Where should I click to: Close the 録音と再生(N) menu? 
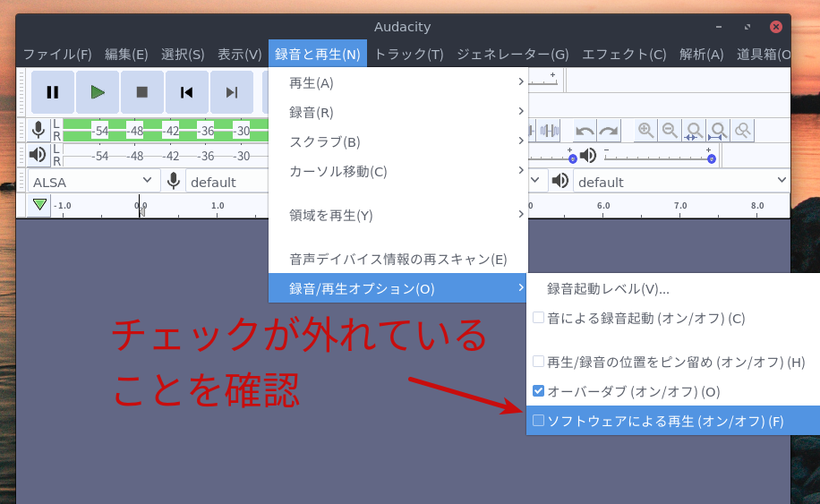[318, 54]
